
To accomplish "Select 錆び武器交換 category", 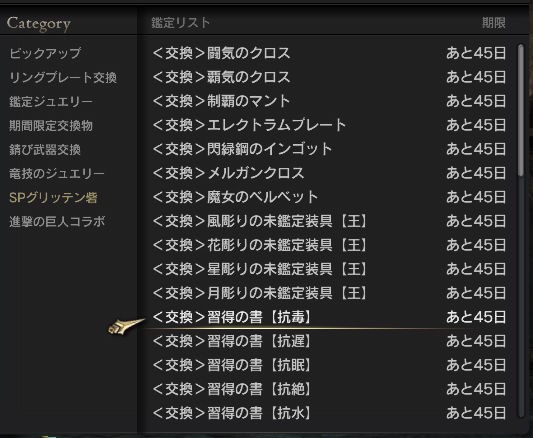I will (45, 150).
